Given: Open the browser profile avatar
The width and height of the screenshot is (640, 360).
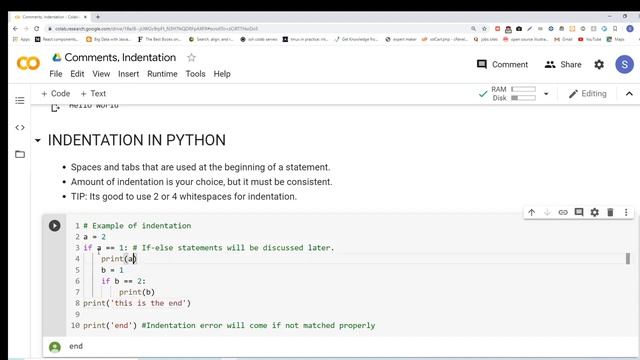Looking at the screenshot, I should point(630,29).
